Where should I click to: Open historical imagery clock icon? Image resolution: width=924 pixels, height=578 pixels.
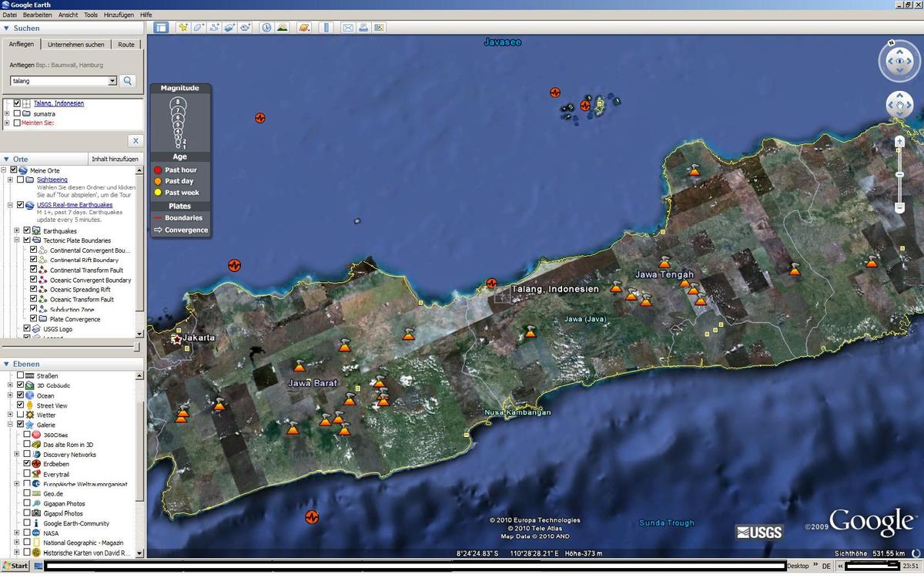click(x=266, y=28)
